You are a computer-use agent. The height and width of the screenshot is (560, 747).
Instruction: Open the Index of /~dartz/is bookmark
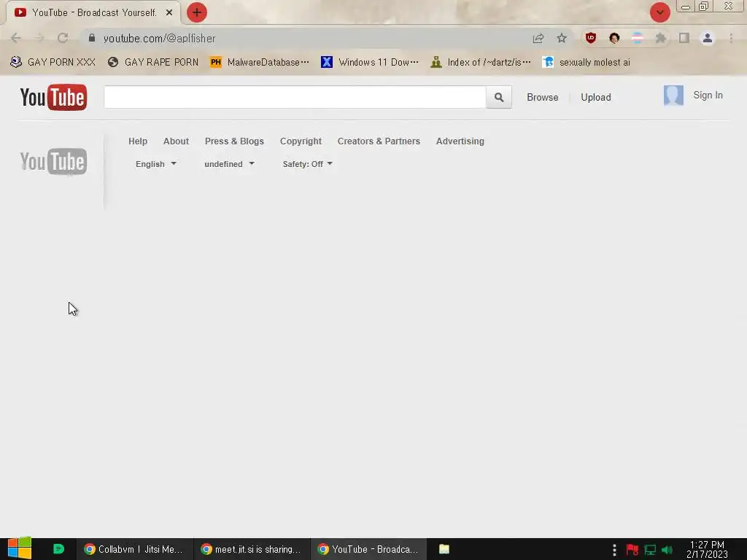click(x=480, y=63)
